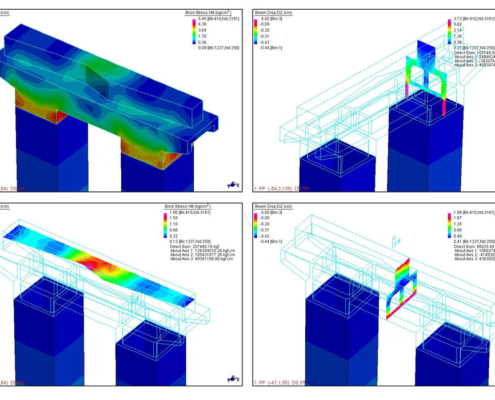Click the Brick Stress VM legend title in bottom-left viewport
This screenshot has height=400, width=495.
click(x=187, y=206)
